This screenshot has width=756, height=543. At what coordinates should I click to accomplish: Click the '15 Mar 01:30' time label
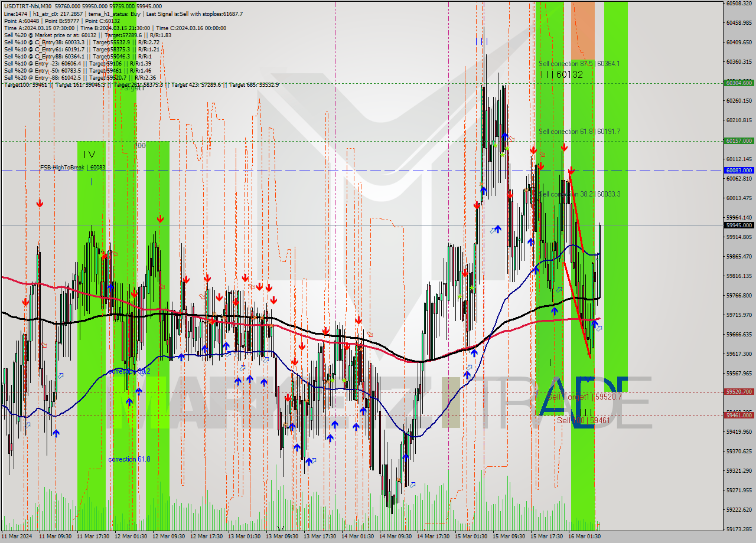pos(471,537)
